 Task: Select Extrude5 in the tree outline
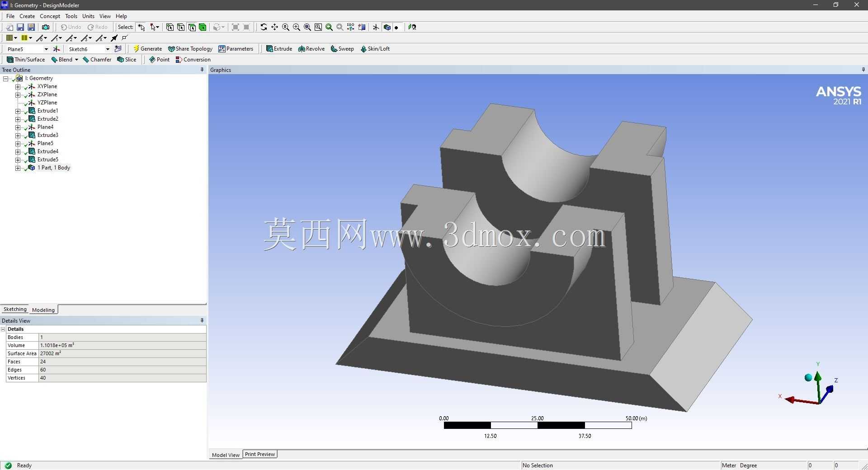coord(47,160)
